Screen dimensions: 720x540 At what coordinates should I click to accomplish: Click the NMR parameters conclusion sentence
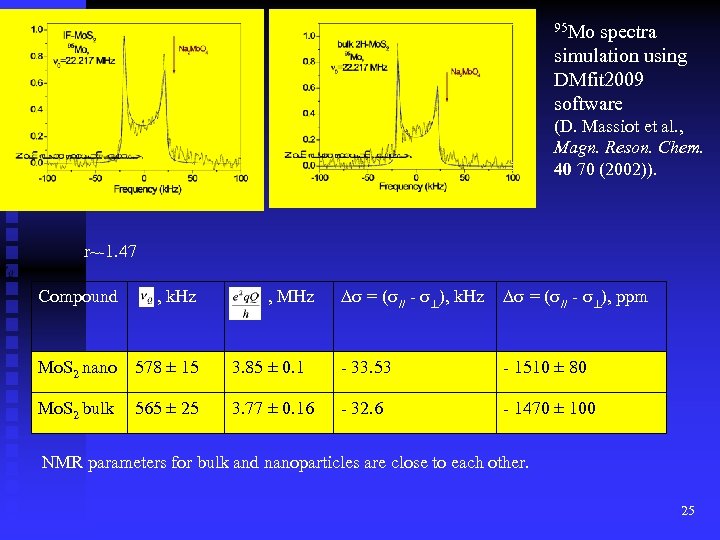tap(285, 462)
